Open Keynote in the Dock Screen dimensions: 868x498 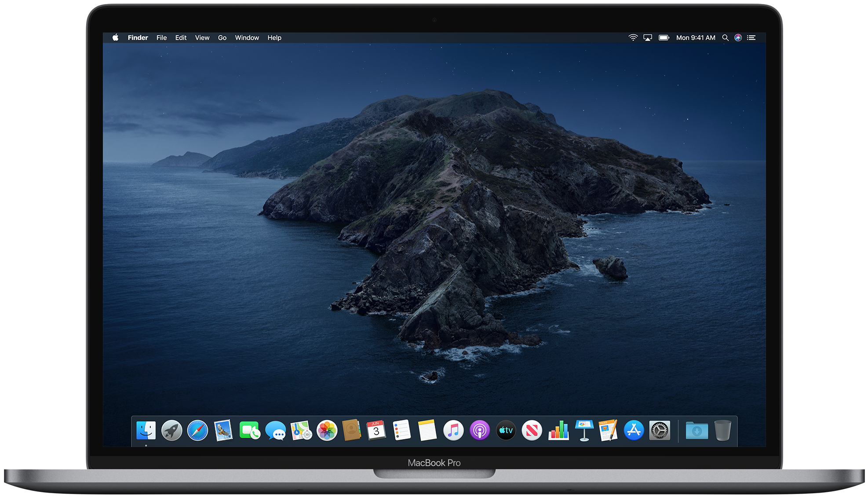584,430
